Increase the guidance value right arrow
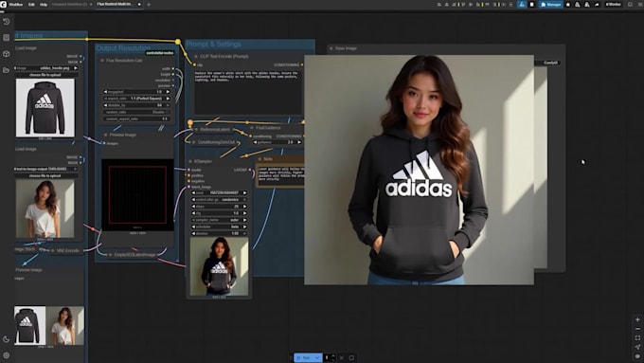 click(x=299, y=142)
